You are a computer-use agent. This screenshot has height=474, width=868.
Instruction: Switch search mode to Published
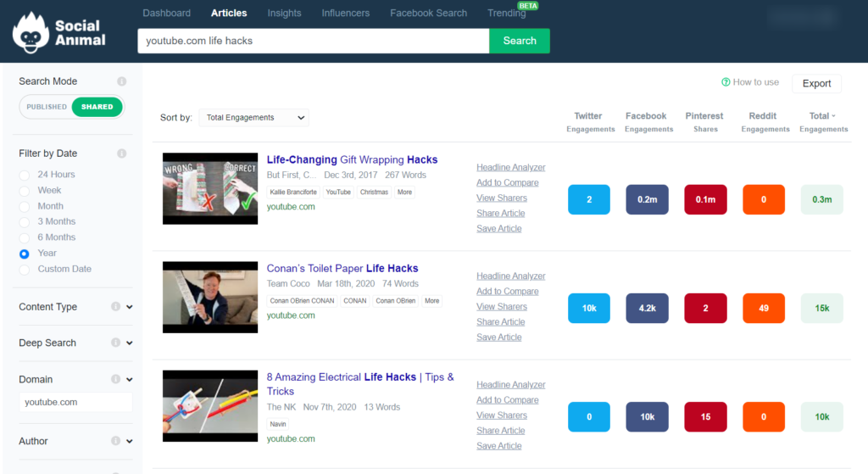pyautogui.click(x=47, y=107)
